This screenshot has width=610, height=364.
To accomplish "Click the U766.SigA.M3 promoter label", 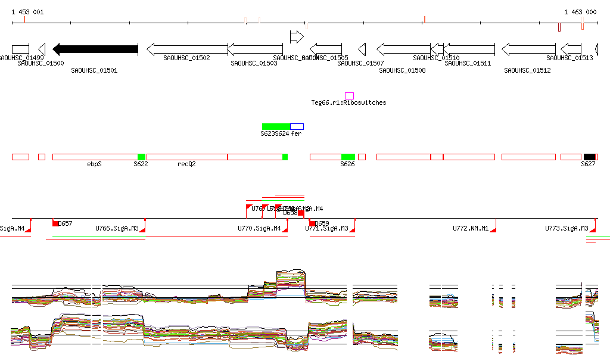I will click(x=117, y=228).
